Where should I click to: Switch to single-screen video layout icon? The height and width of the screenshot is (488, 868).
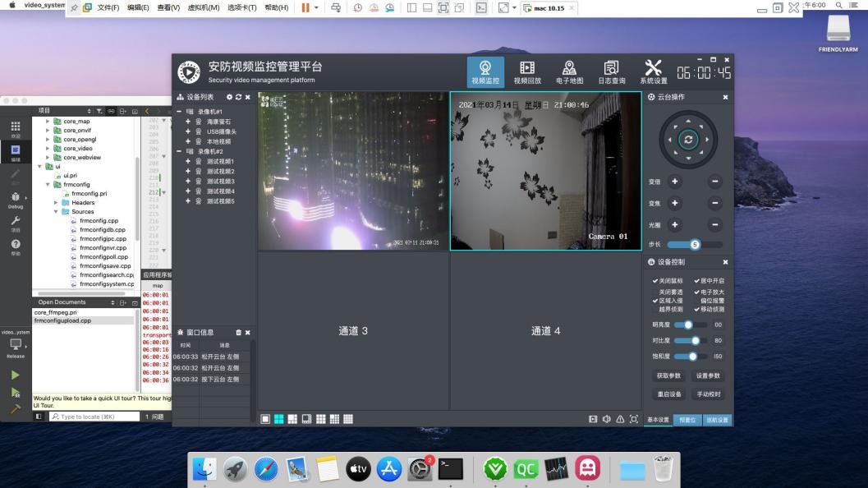(x=265, y=419)
